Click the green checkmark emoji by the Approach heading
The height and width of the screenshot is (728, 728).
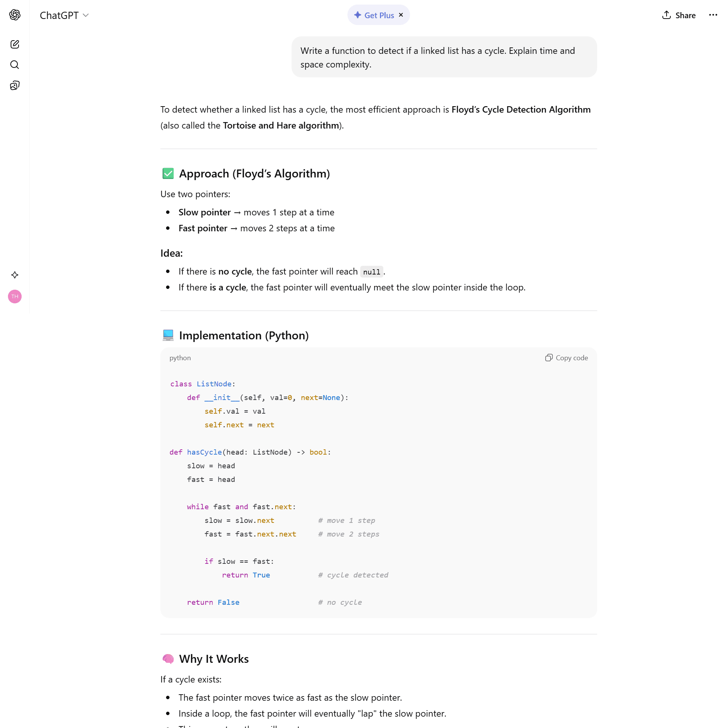tap(168, 174)
